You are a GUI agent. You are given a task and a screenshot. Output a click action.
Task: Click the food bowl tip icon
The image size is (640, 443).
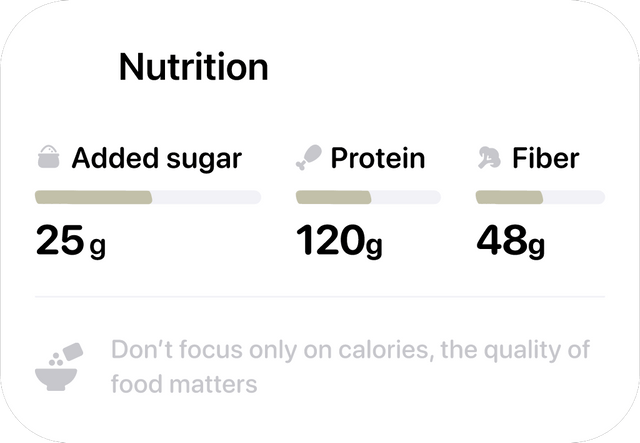[59, 367]
